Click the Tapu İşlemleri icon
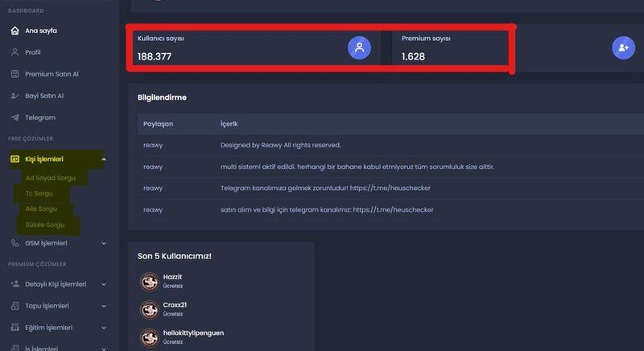Viewport: 644px width, 351px height. pos(14,306)
